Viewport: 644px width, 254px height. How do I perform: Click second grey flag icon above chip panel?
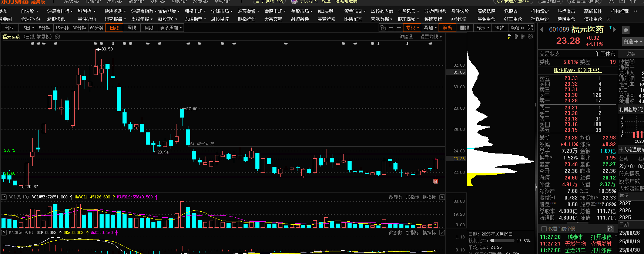(523, 36)
